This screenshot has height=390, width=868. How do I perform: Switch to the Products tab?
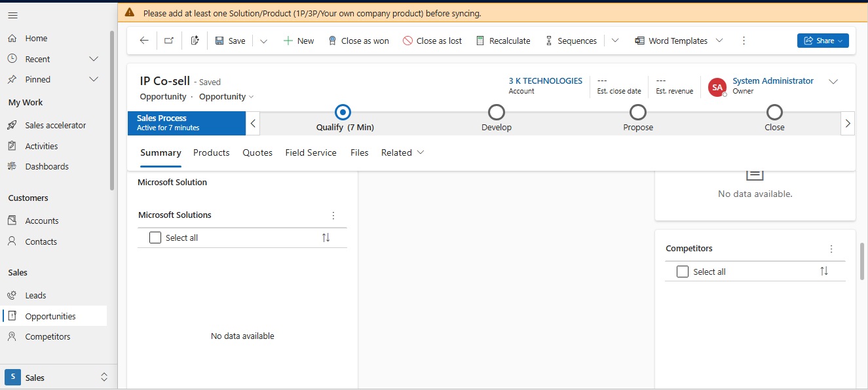[211, 152]
